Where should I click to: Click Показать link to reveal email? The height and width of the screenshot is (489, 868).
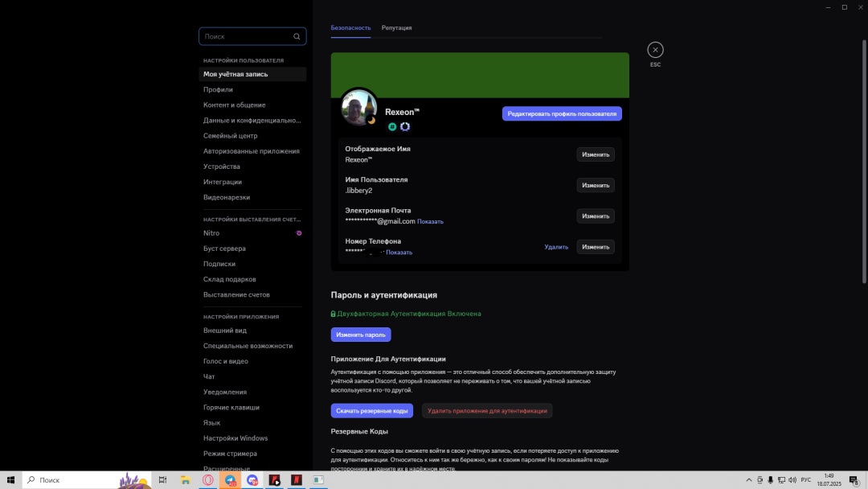coord(430,221)
